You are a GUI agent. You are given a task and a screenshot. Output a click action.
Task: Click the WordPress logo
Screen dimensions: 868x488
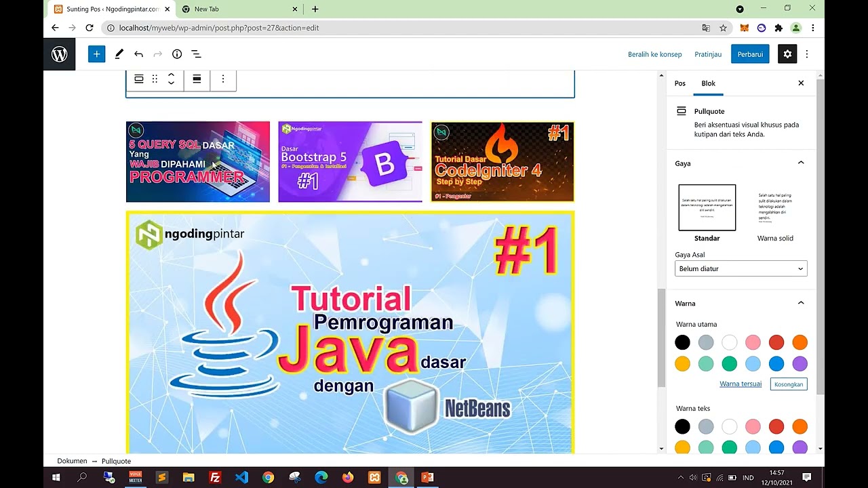coord(60,54)
